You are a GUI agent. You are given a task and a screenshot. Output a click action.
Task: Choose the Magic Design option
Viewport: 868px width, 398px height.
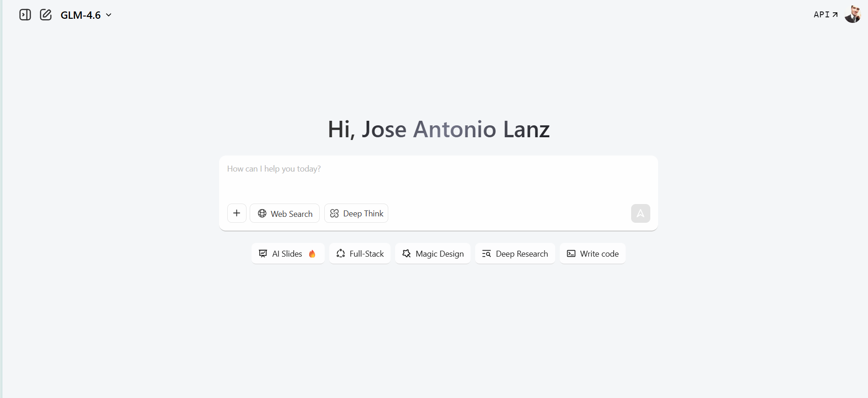[433, 254]
